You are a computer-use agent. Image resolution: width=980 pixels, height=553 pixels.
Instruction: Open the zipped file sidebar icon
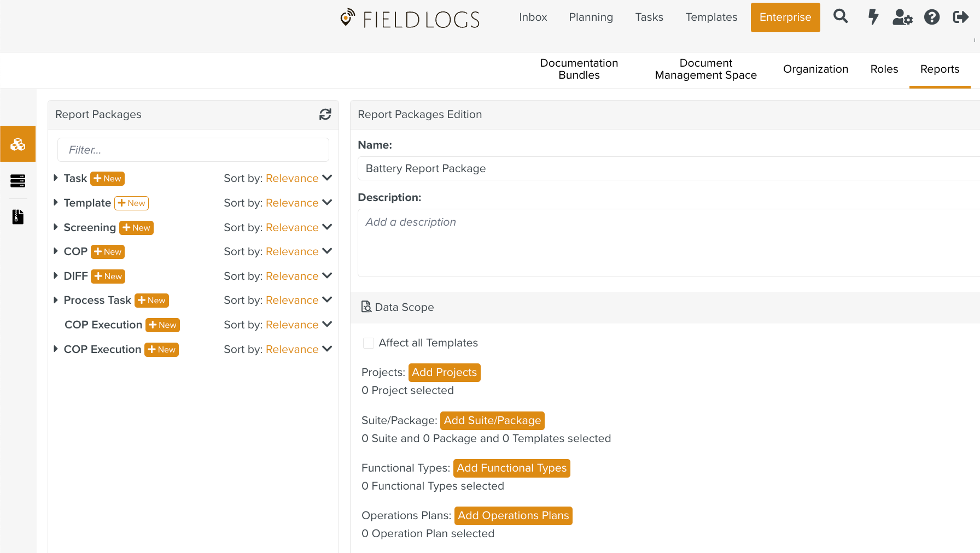18,217
